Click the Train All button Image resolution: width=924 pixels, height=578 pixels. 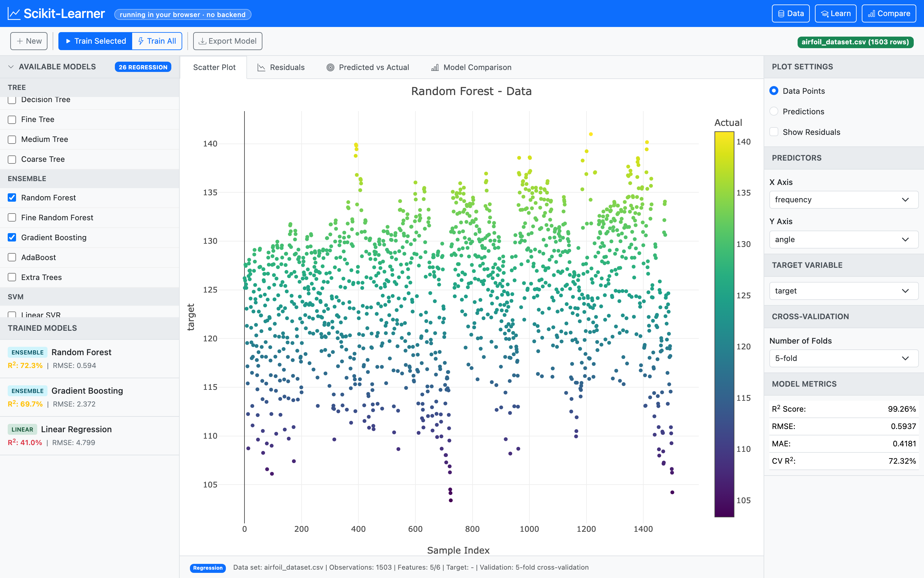tap(157, 41)
